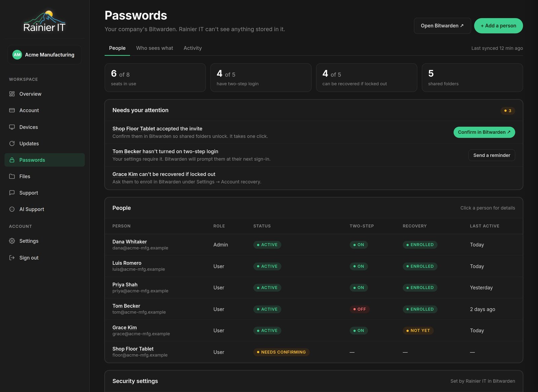
Task: Open Grace Kim's row in People table
Action: tap(314, 331)
